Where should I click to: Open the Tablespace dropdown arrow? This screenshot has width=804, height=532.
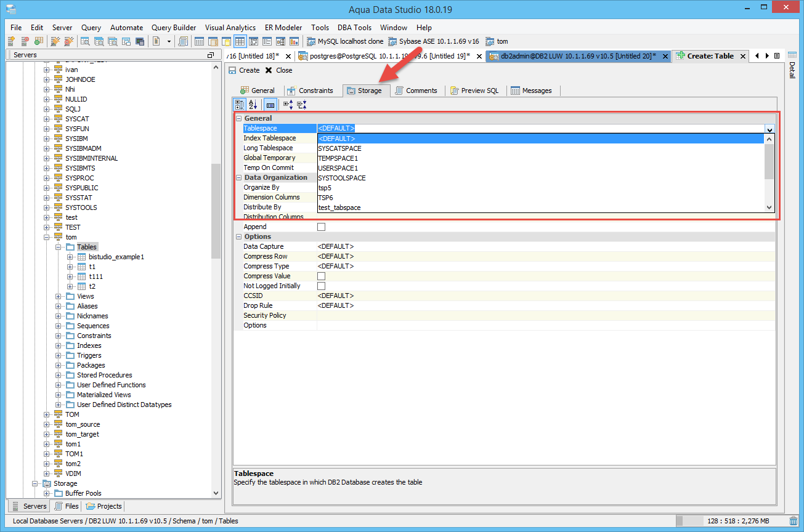(x=769, y=129)
